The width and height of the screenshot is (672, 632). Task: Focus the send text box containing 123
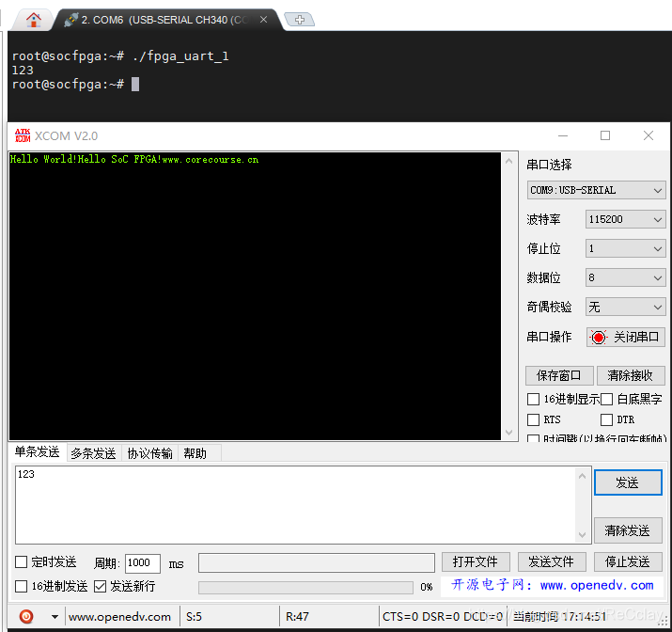(x=296, y=505)
